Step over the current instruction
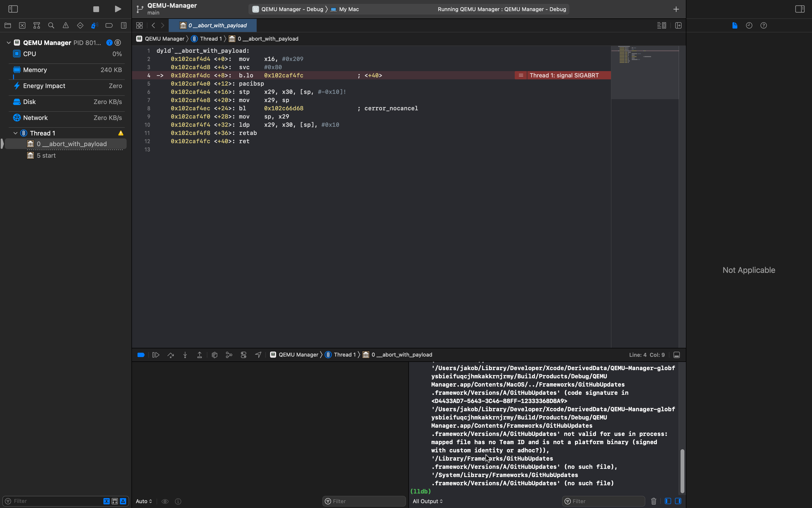 pyautogui.click(x=170, y=355)
